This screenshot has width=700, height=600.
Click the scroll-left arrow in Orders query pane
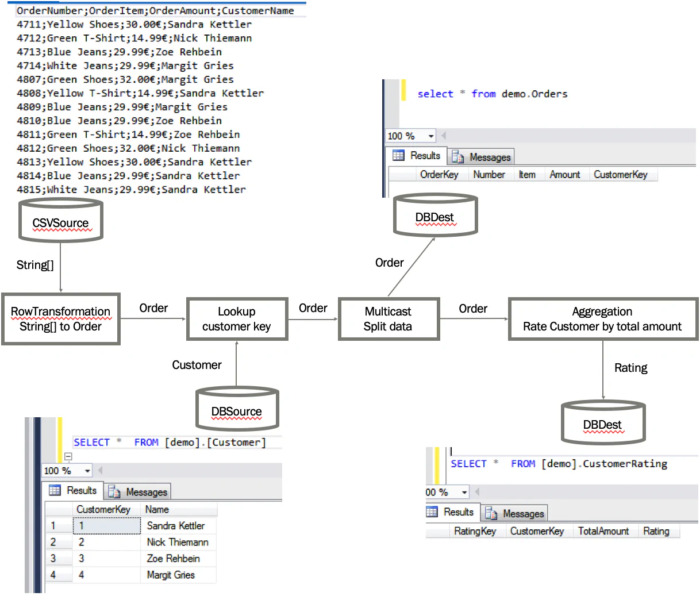[444, 136]
